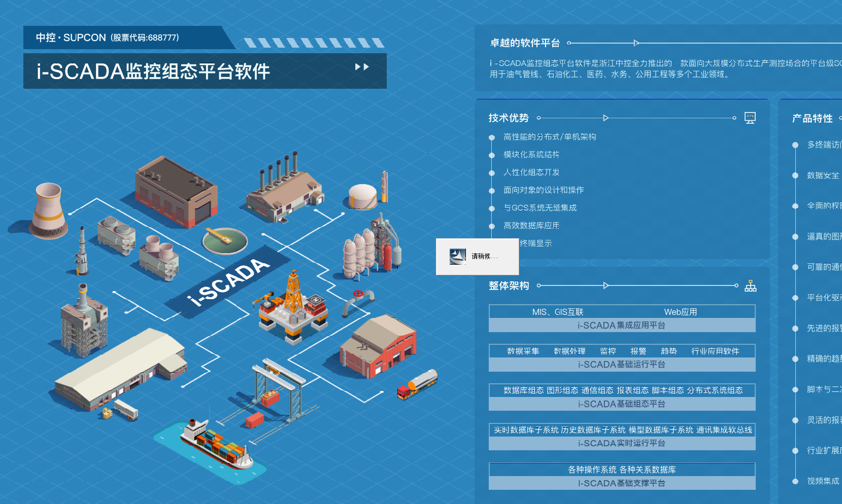The width and height of the screenshot is (842, 504).
Task: Click the 请稍候 loading popup text
Action: pos(485,257)
